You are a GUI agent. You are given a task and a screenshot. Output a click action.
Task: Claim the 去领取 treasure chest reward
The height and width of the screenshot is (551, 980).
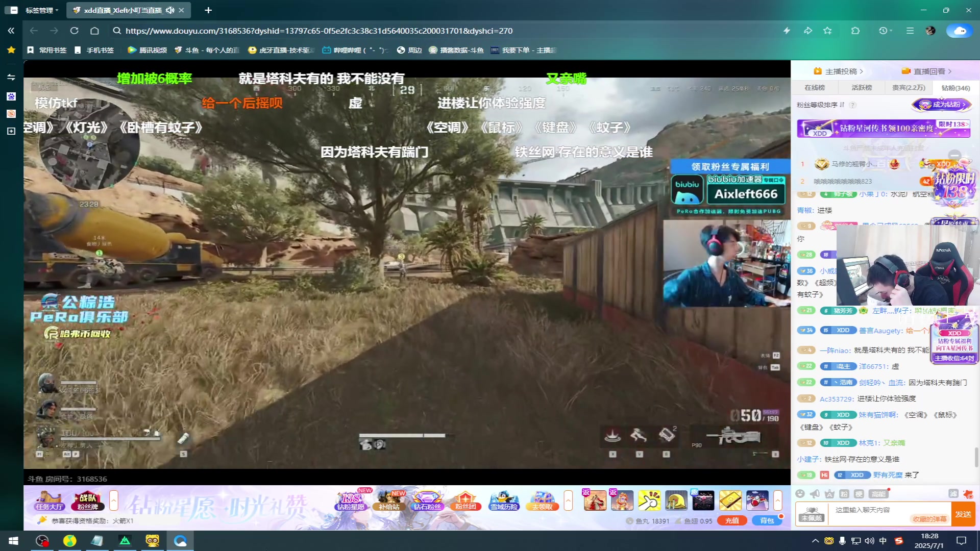point(542,500)
